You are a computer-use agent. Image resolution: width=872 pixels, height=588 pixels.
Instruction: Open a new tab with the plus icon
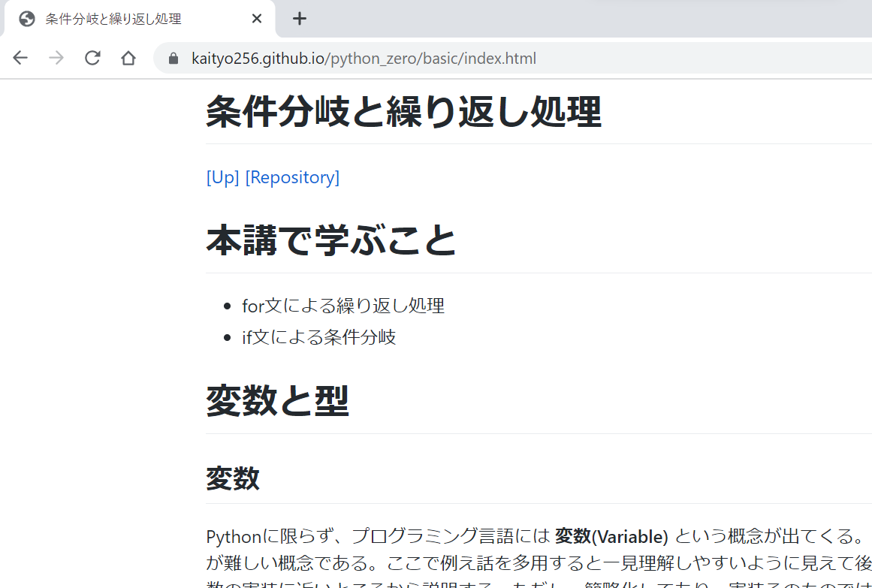299,18
